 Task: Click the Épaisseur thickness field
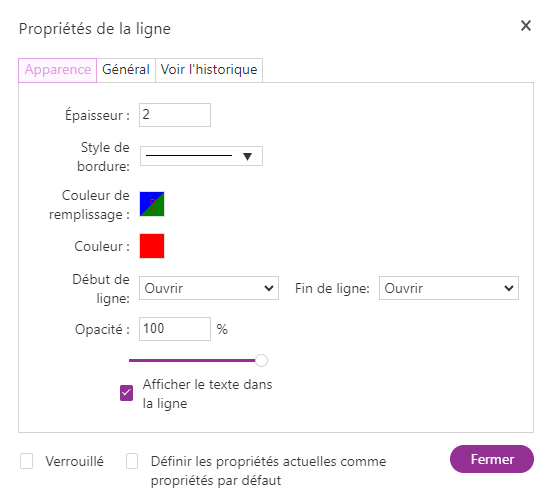(x=175, y=115)
